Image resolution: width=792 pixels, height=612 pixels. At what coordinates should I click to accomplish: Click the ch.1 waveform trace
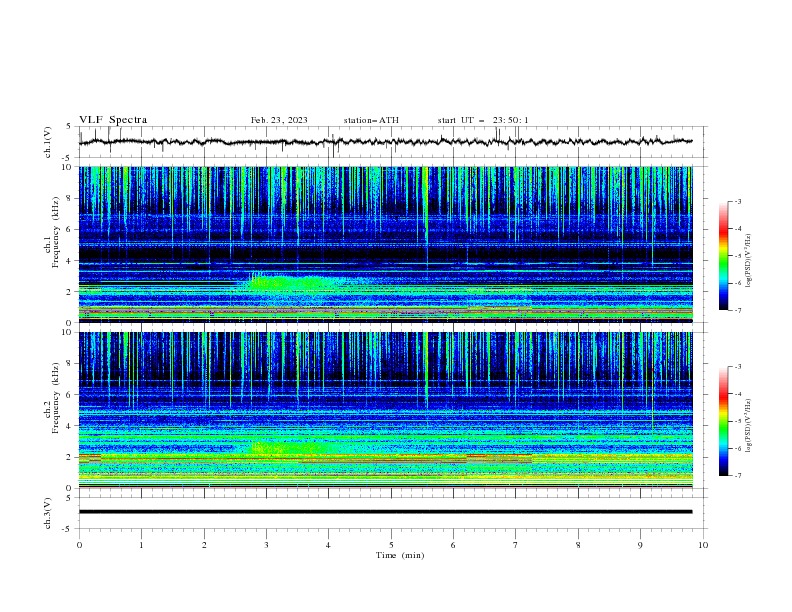[x=385, y=142]
